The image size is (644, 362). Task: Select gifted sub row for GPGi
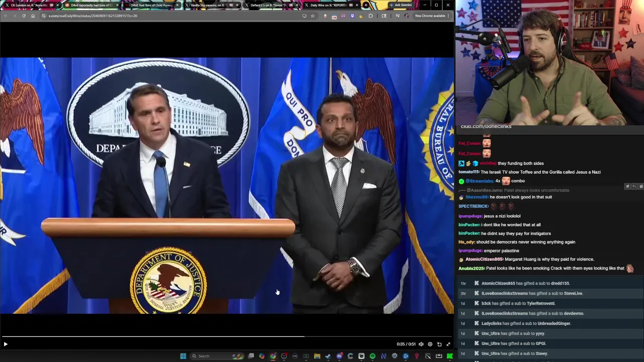pyautogui.click(x=551, y=343)
